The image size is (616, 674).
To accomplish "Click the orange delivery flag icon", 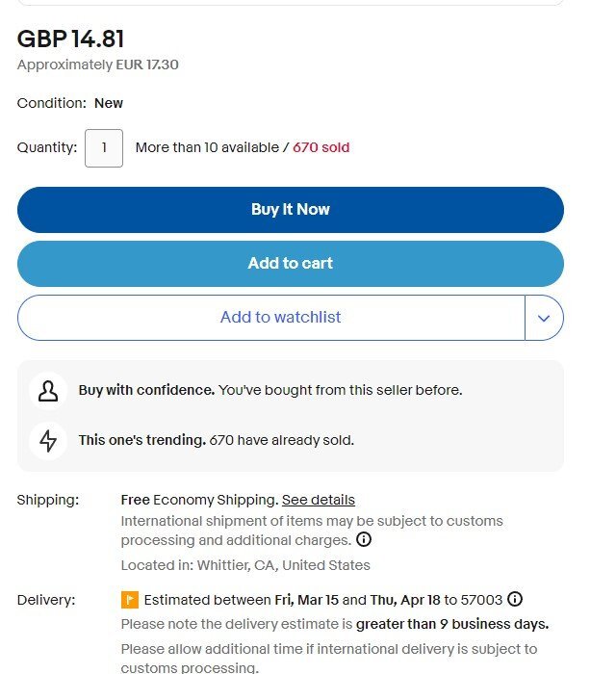I will (130, 600).
